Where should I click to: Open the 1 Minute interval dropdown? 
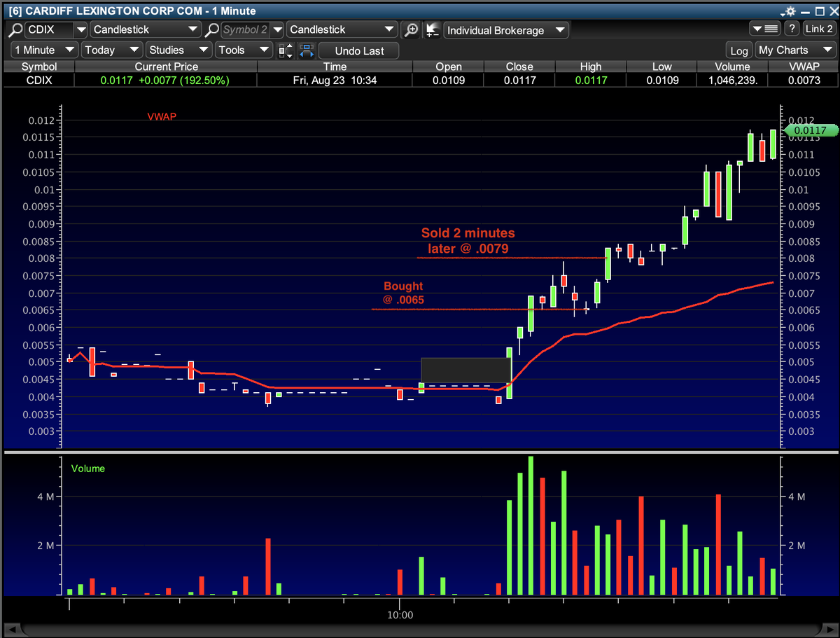(45, 50)
